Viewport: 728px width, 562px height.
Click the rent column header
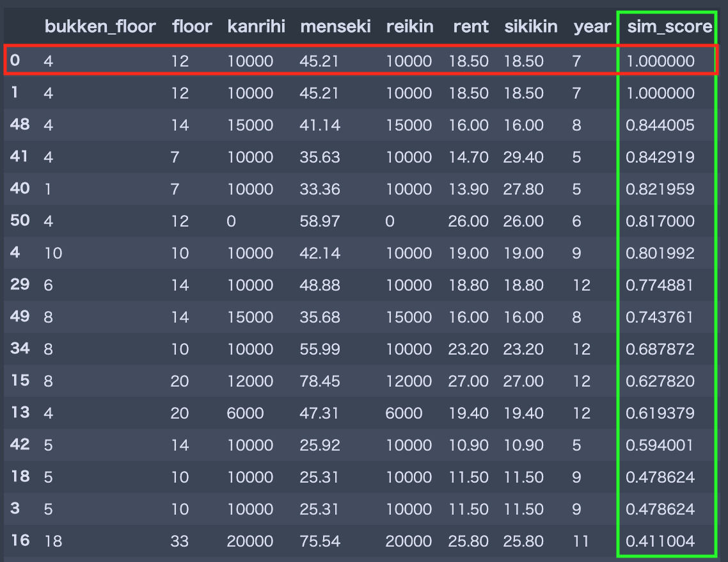pos(470,26)
